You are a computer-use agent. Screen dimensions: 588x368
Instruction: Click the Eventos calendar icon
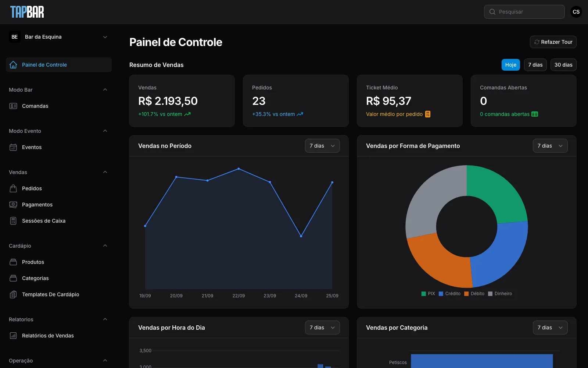point(13,147)
